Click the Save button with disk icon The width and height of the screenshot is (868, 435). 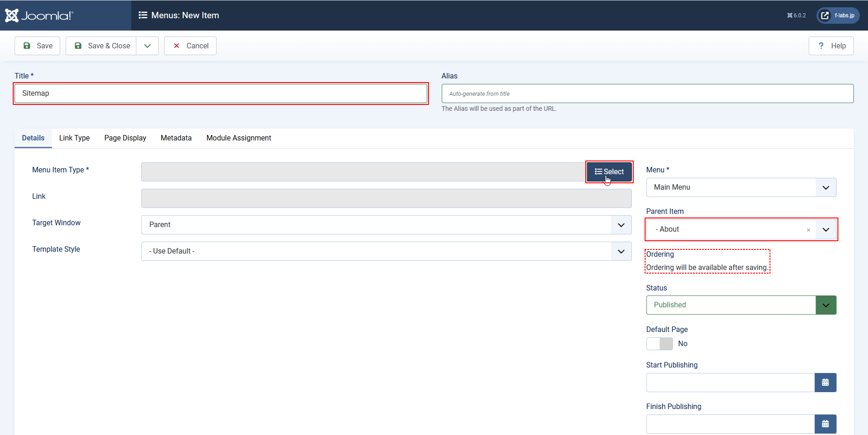[x=37, y=46]
